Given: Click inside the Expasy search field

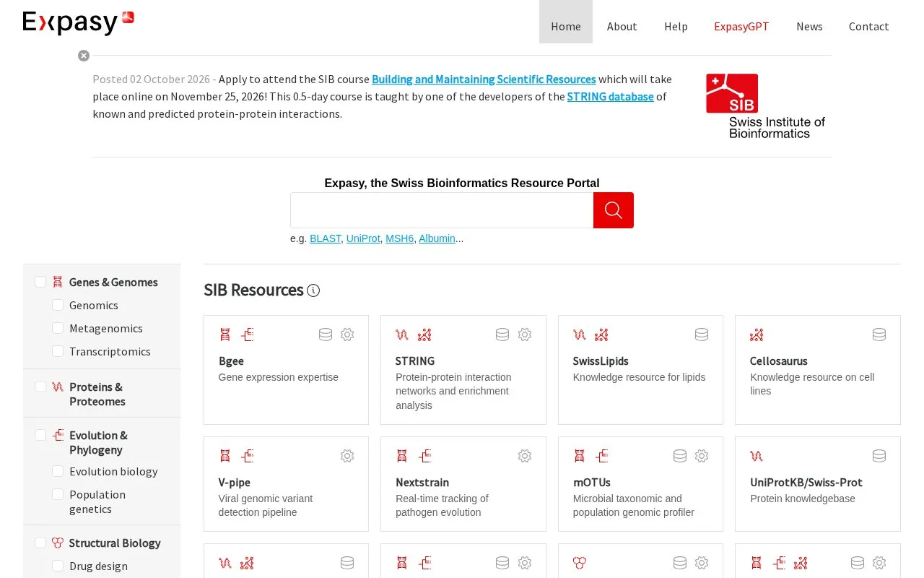Looking at the screenshot, I should click(x=442, y=210).
